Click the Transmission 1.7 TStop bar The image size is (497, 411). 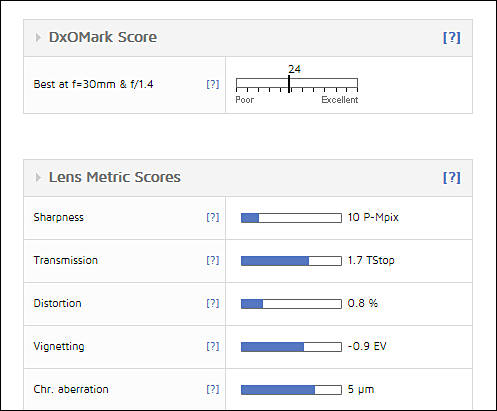(x=291, y=261)
